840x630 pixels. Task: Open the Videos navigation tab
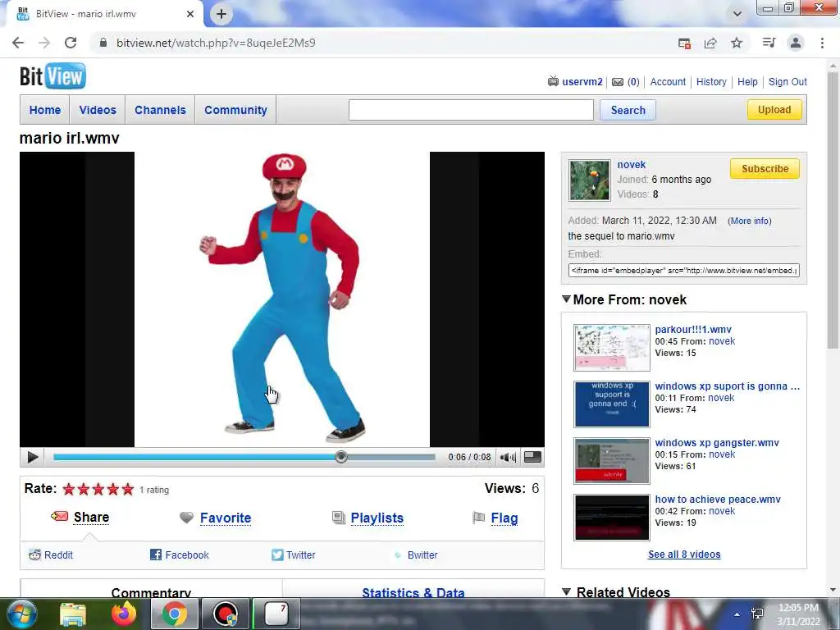coord(98,110)
